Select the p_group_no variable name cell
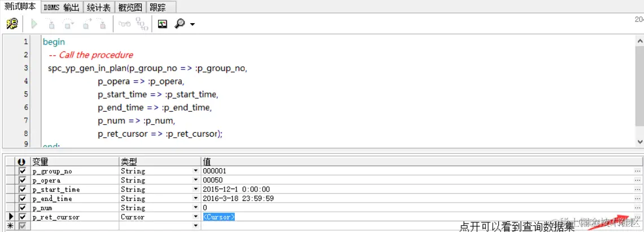The width and height of the screenshot is (644, 232). (75, 171)
